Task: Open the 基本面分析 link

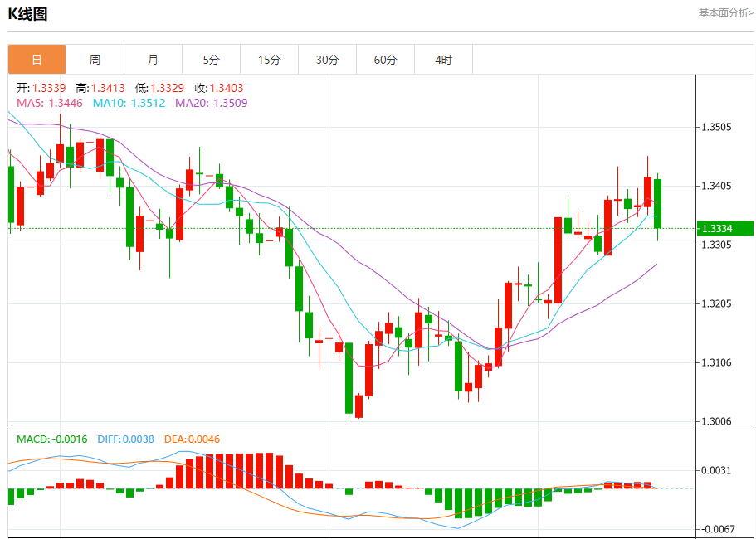Action: (725, 12)
